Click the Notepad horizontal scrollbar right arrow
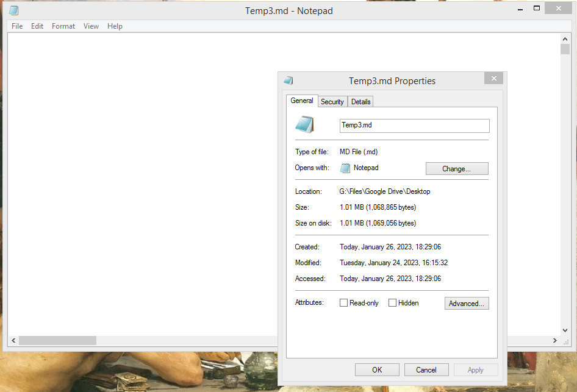 click(x=555, y=341)
